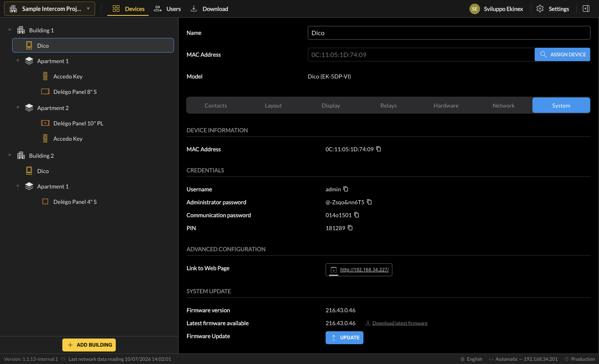Screen dimensions: 599x364
Task: Select Delégo Panel 8" S tree row
Action: (93, 91)
